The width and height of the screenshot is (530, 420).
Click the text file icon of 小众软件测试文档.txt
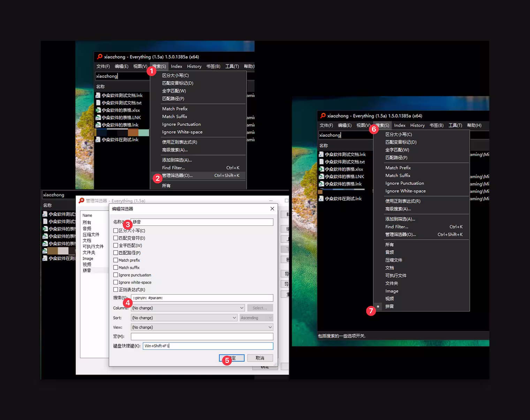98,103
